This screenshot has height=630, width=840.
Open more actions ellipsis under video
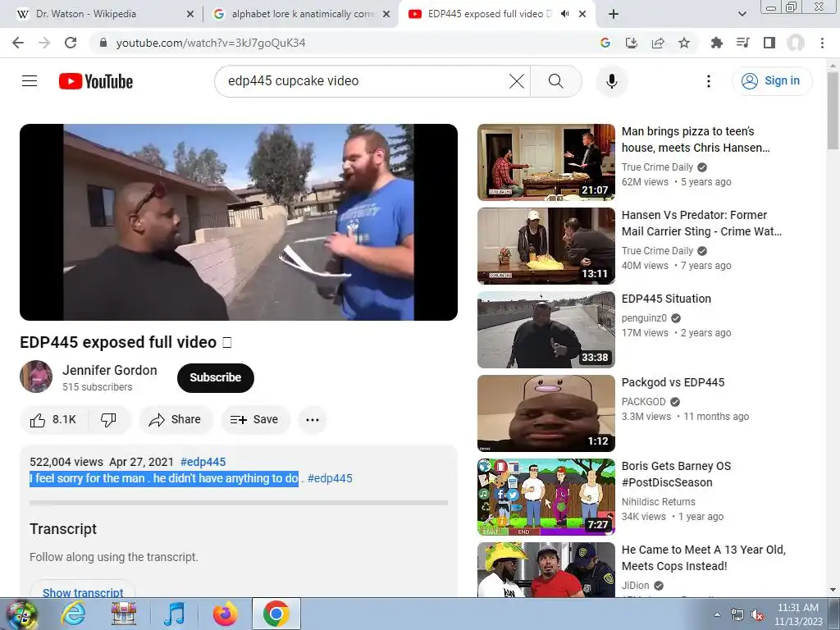313,419
